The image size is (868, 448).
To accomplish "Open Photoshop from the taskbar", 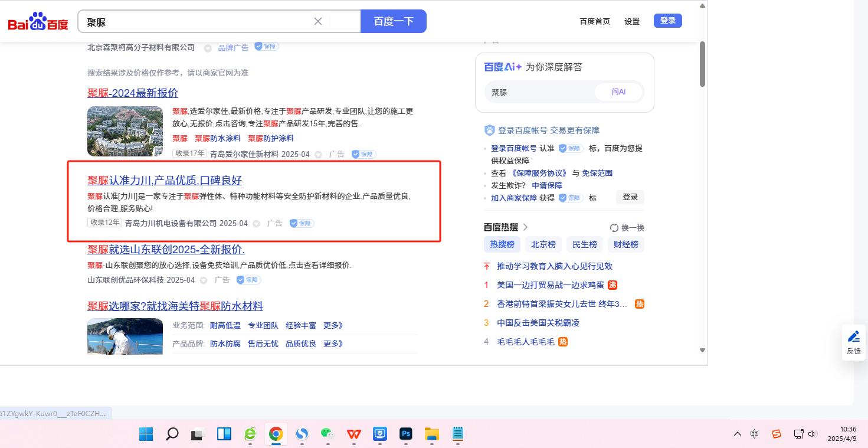I will point(405,434).
